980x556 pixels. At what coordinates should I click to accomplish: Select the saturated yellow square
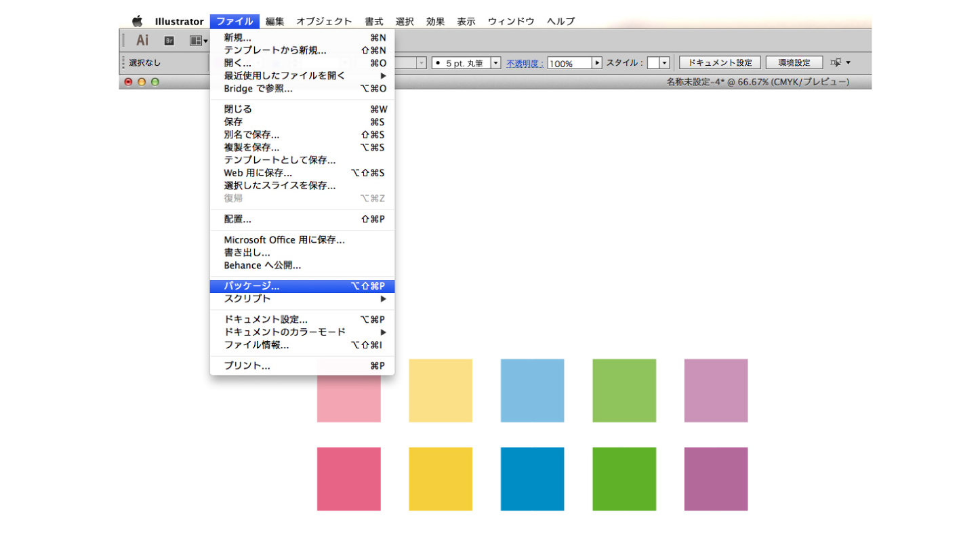pos(441,479)
